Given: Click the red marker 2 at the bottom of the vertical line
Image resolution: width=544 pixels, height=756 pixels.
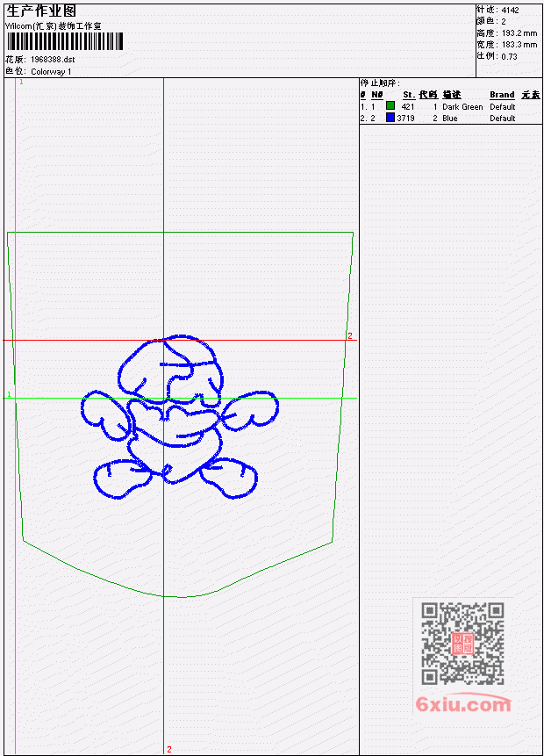Looking at the screenshot, I should pyautogui.click(x=169, y=749).
